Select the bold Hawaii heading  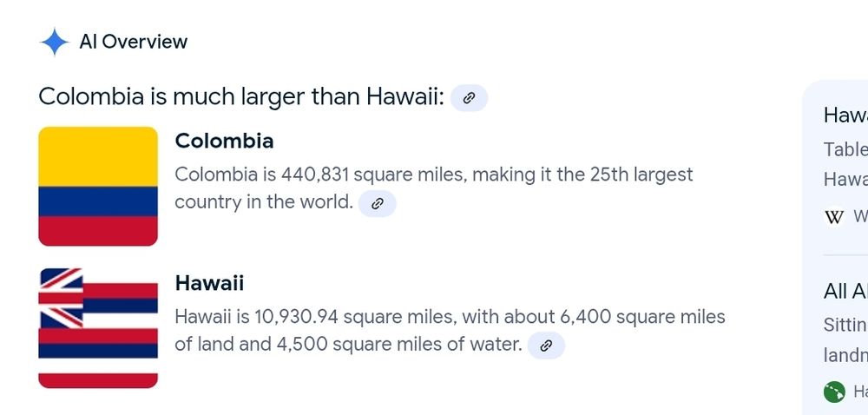[x=209, y=283]
